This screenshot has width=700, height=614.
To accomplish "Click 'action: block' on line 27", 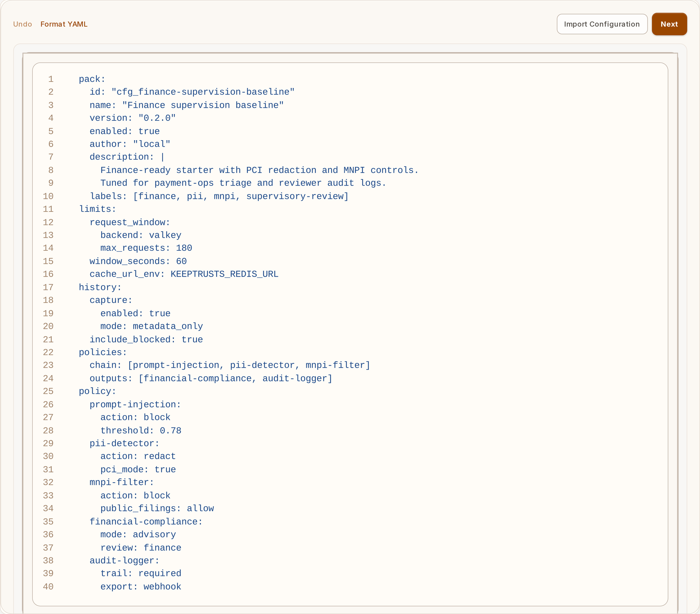I will click(135, 418).
